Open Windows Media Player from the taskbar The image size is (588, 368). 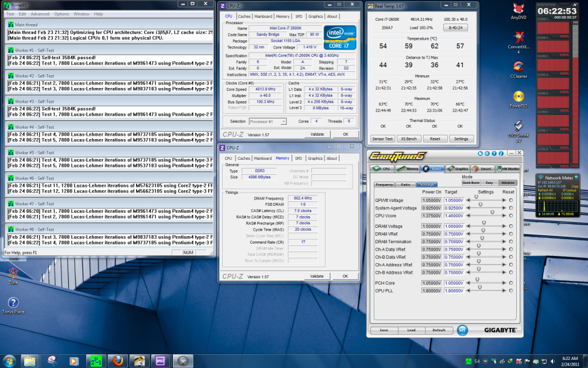(73, 361)
